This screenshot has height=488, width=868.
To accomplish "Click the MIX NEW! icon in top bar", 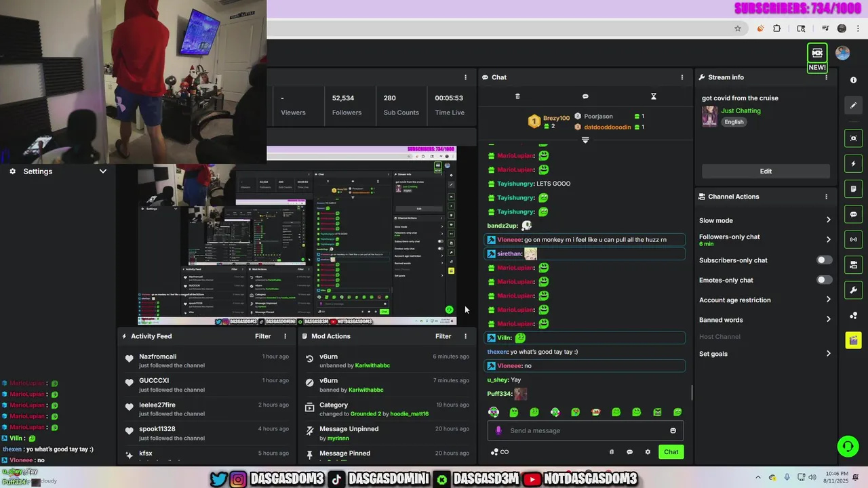I will (817, 58).
